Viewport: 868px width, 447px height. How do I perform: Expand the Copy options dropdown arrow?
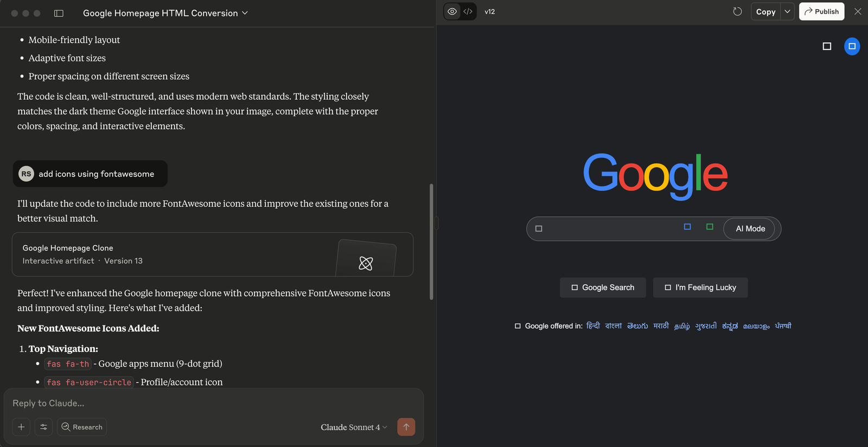click(787, 11)
